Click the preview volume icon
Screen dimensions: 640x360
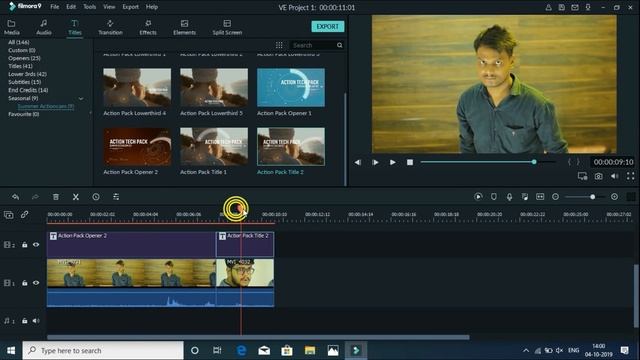point(614,176)
